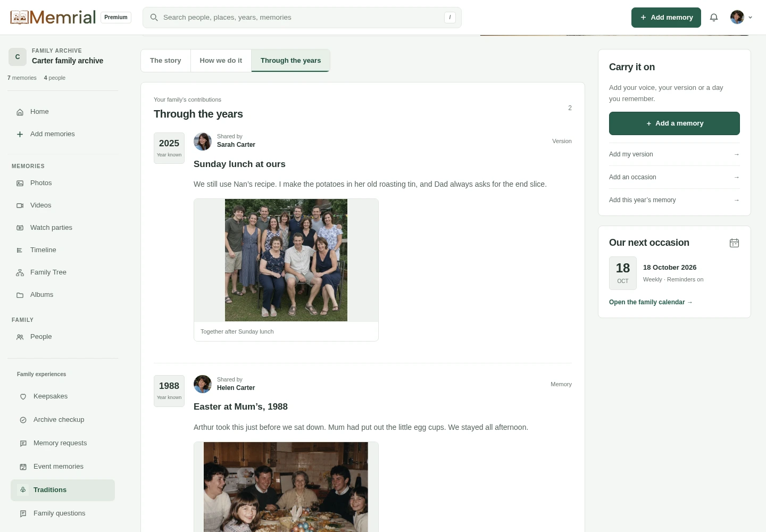Click the calendar icon beside Our next occasion
The height and width of the screenshot is (532, 766).
(x=734, y=243)
